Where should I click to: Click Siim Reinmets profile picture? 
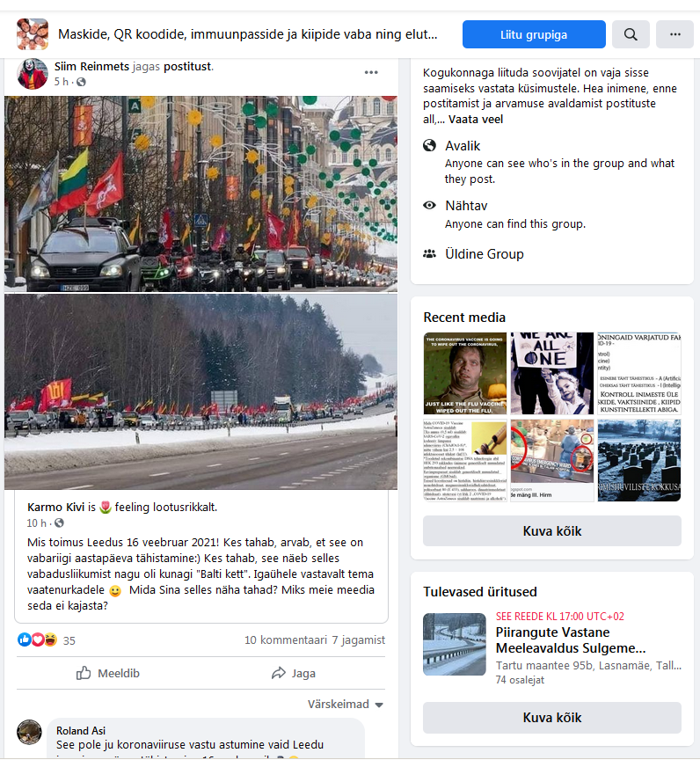coord(33,74)
